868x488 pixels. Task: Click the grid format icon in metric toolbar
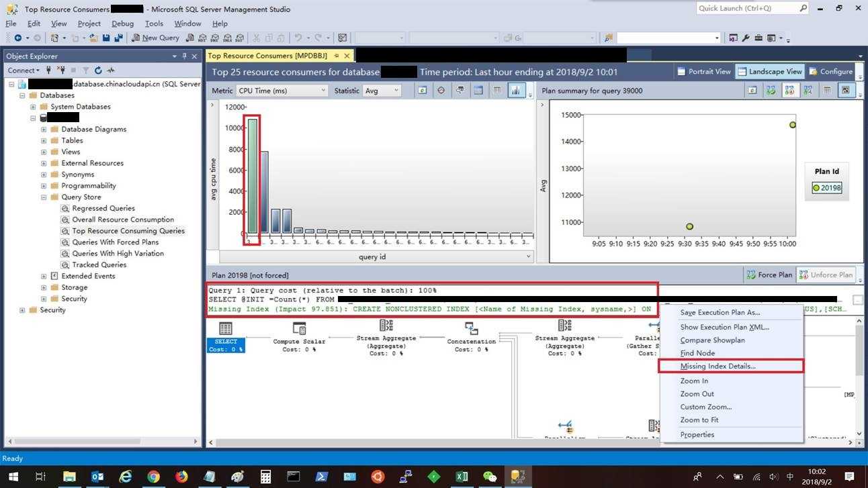coord(497,90)
